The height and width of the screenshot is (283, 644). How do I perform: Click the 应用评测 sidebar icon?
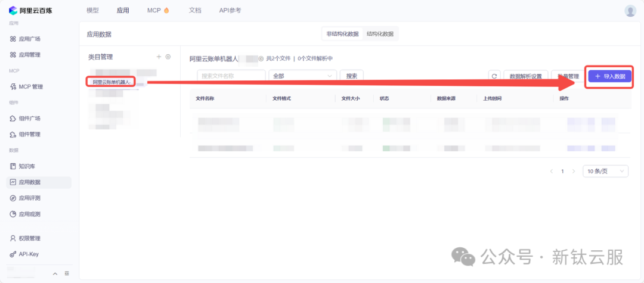(x=13, y=198)
